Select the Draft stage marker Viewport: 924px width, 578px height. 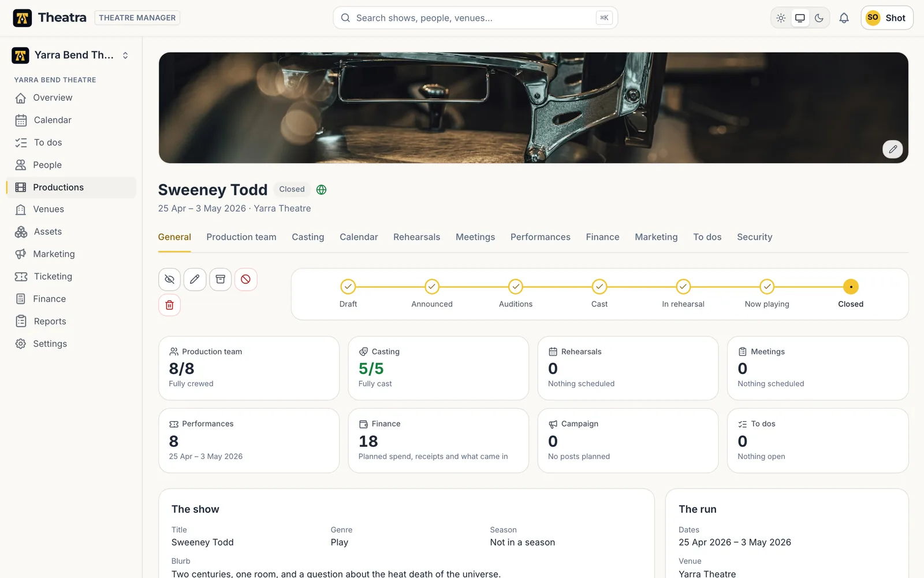[x=348, y=287]
